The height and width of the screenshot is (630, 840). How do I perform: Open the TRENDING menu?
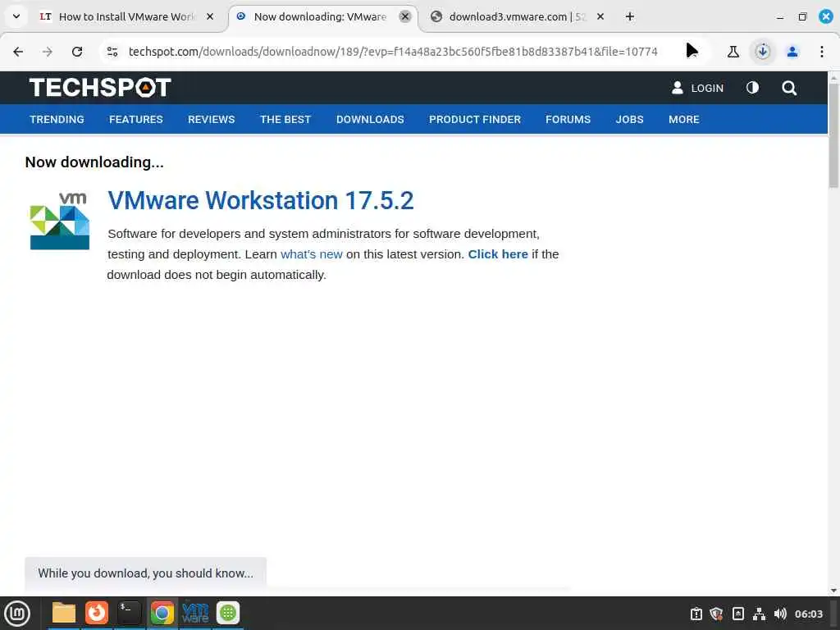57,119
